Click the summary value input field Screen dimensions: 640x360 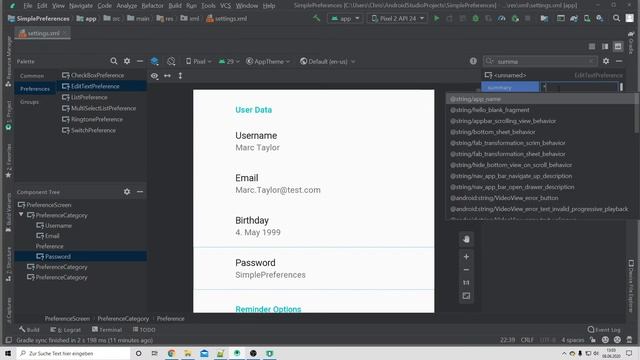579,87
